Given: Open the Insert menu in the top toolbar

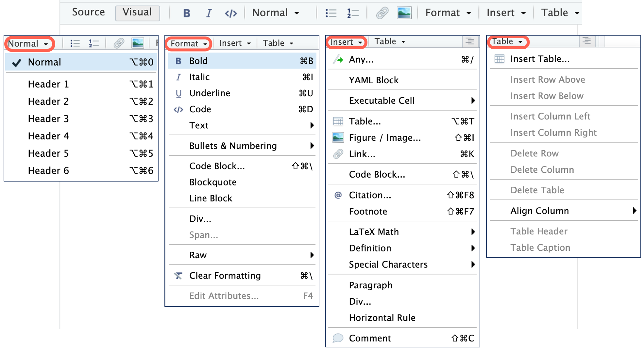Looking at the screenshot, I should click(x=506, y=13).
